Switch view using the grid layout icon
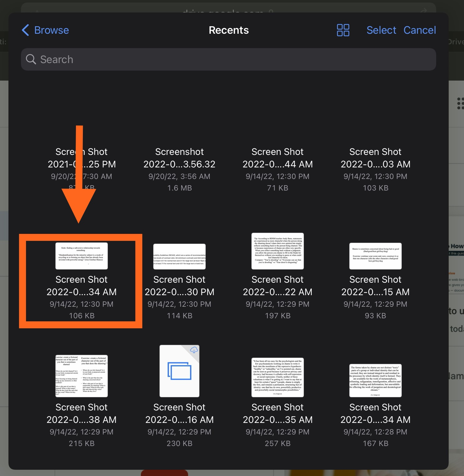This screenshot has height=476, width=464. point(343,30)
